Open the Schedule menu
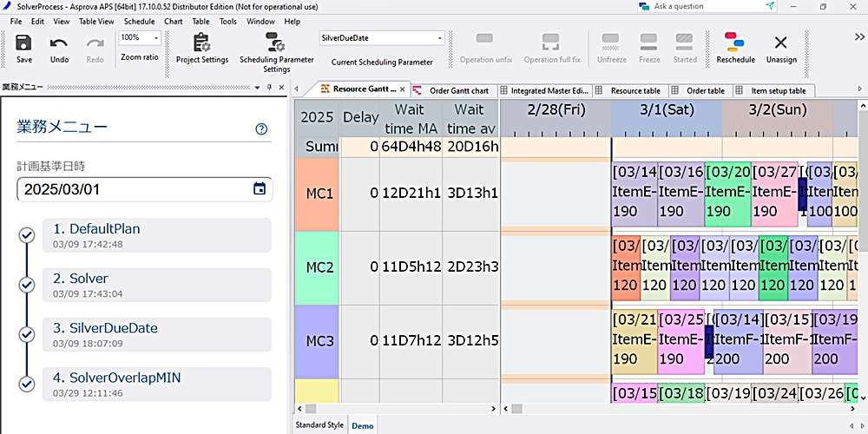Image resolution: width=868 pixels, height=434 pixels. pyautogui.click(x=139, y=21)
